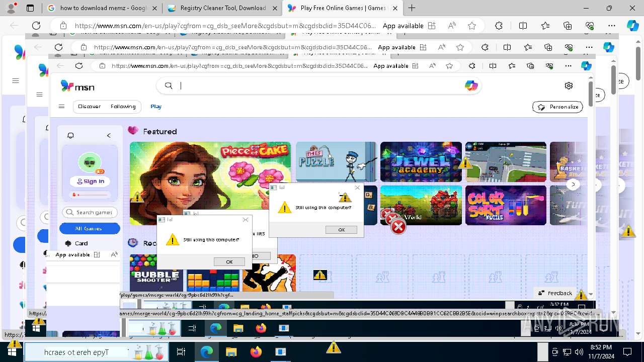Focus the MSN web search box
Image resolution: width=644 pixels, height=362 pixels.
point(319,86)
